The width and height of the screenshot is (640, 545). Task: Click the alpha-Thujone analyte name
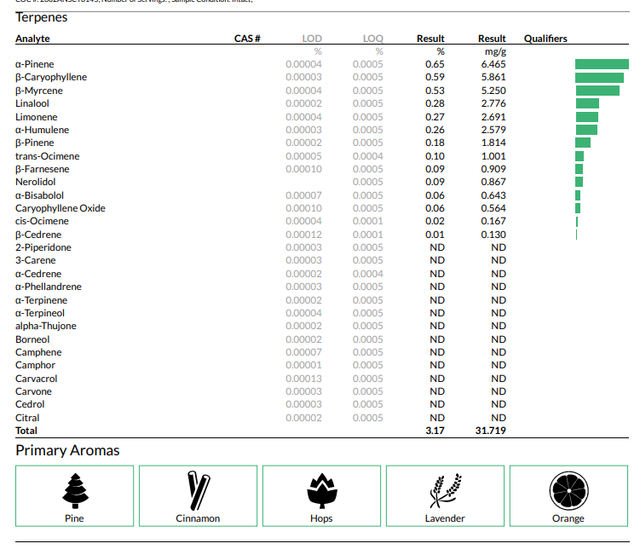(x=46, y=326)
